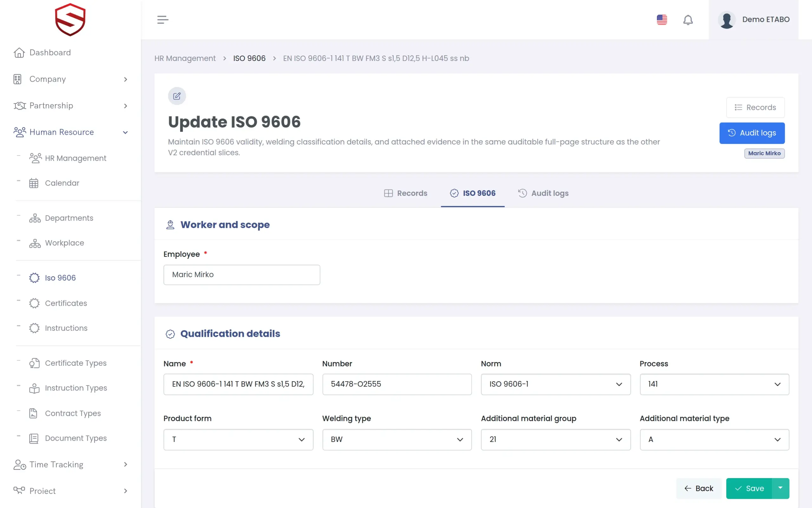Open the Additional material group dropdown
The image size is (812, 508).
(556, 439)
